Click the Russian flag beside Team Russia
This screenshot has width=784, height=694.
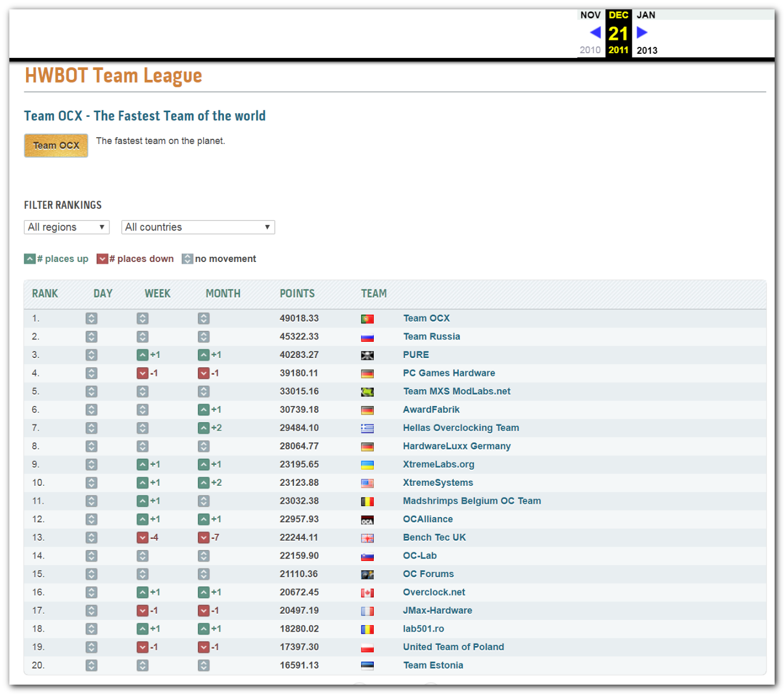pos(367,337)
